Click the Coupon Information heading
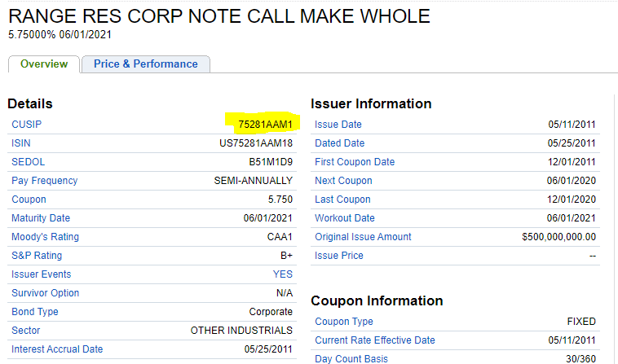This screenshot has width=618, height=364. click(377, 301)
